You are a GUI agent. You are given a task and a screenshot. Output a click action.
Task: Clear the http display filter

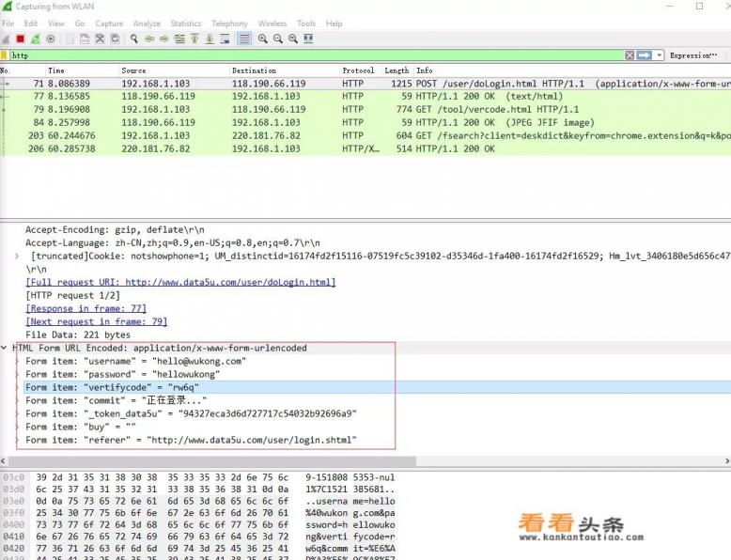pyautogui.click(x=630, y=55)
